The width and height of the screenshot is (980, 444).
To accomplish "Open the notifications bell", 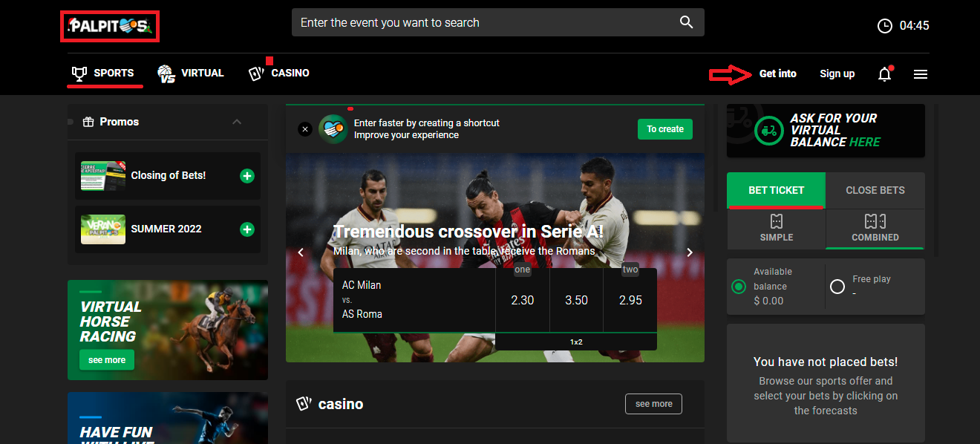I will [x=884, y=74].
